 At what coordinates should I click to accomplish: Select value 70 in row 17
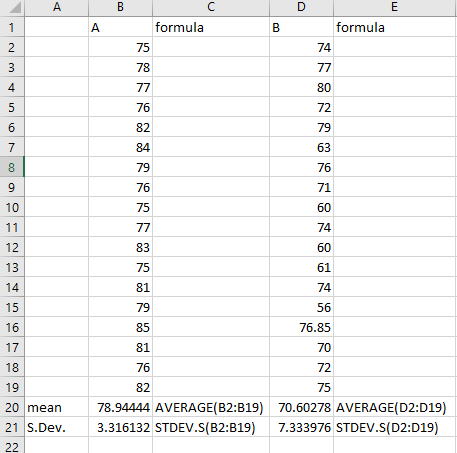(301, 347)
